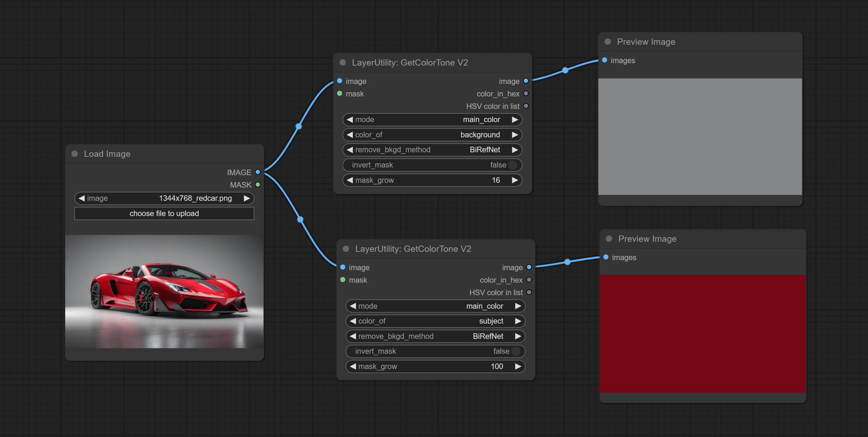
Task: Click collapse dot on upper GetColorTone V2 node
Action: [x=343, y=62]
